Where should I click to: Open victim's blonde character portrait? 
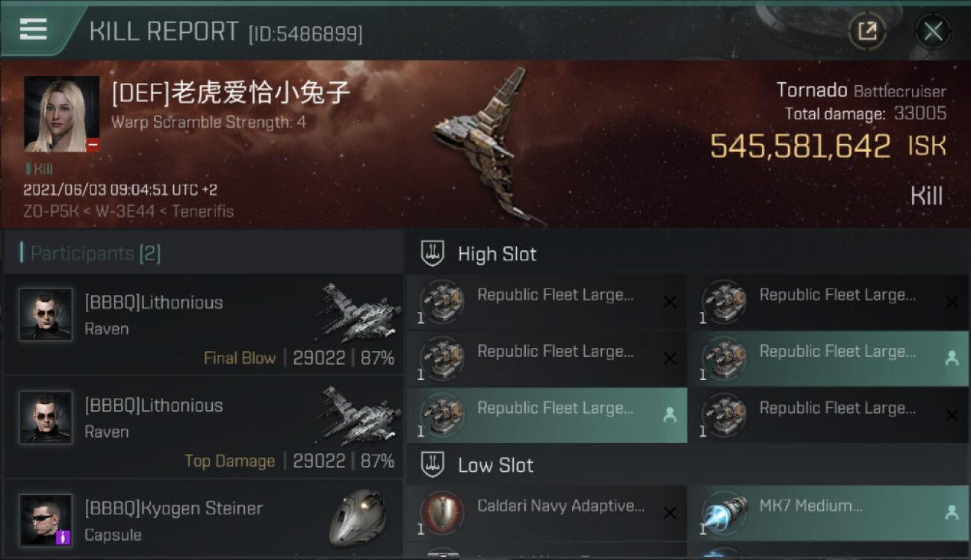click(x=62, y=114)
